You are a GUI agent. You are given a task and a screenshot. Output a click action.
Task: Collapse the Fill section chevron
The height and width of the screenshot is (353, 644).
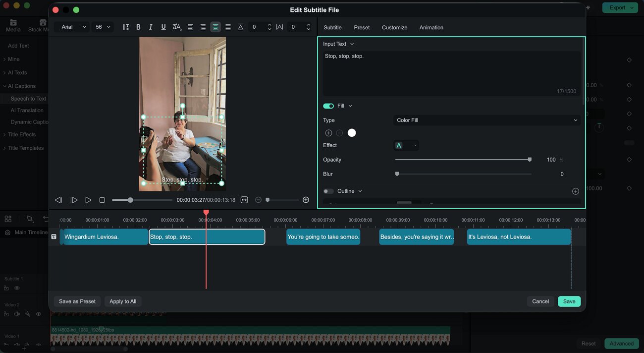350,106
